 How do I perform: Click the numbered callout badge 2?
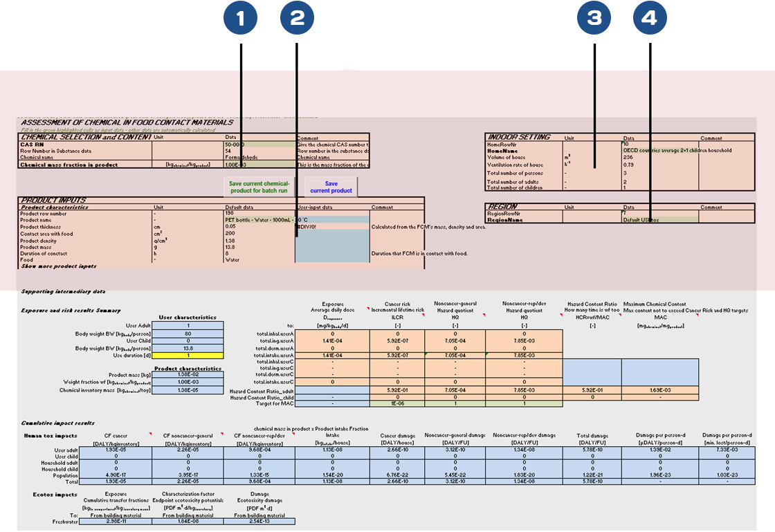point(297,19)
